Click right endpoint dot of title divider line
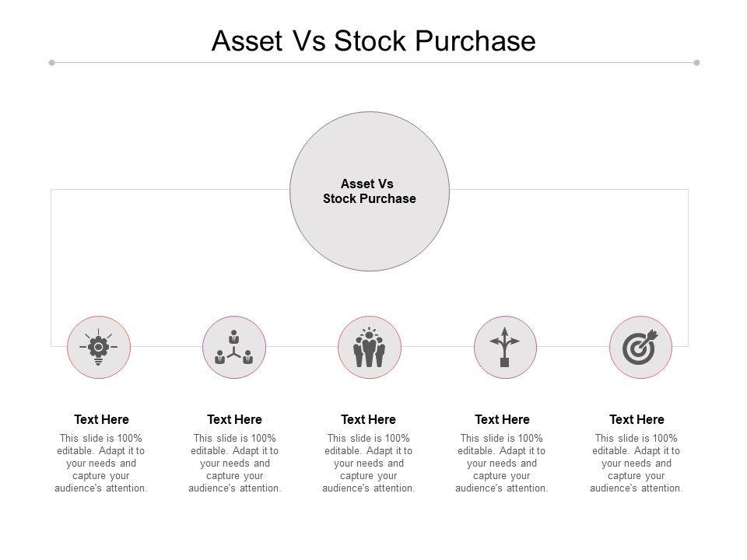 [x=696, y=62]
